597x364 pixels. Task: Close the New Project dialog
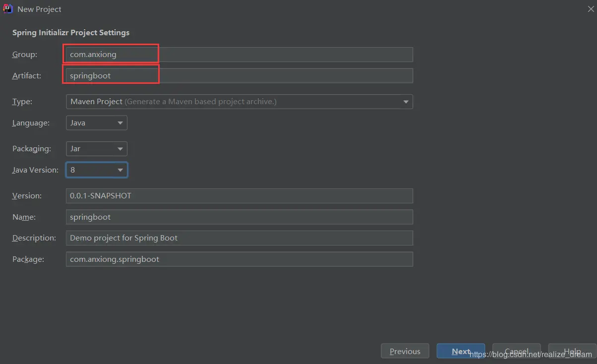pyautogui.click(x=591, y=9)
